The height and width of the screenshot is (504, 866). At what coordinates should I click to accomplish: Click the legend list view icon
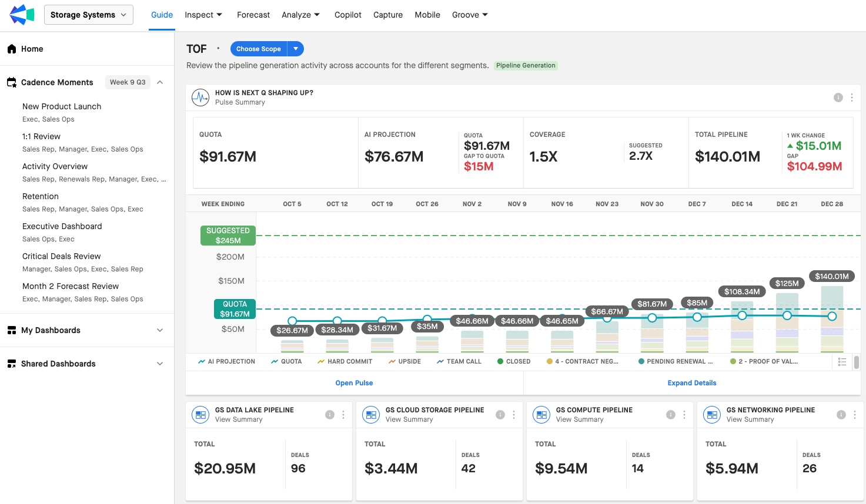coord(842,362)
